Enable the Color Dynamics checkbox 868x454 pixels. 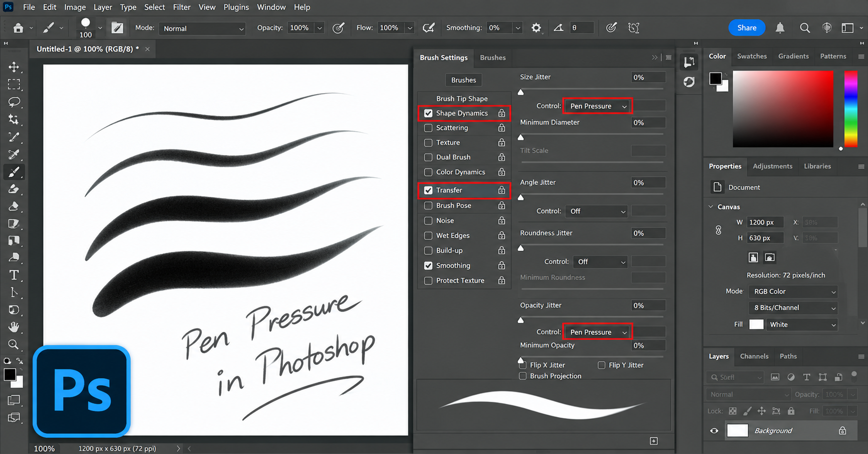point(428,172)
